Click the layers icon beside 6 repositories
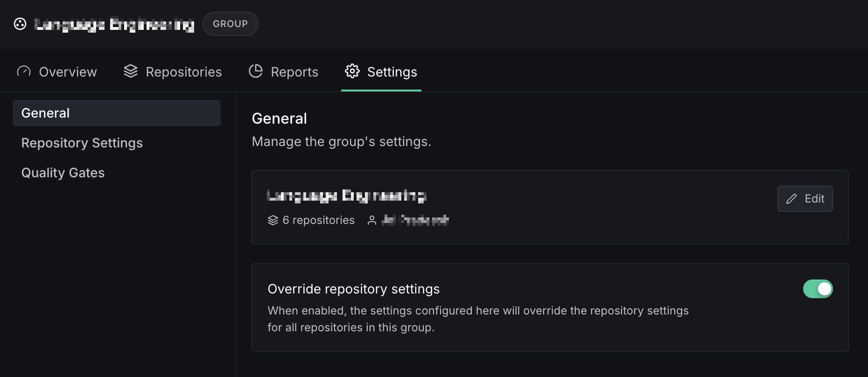This screenshot has width=868, height=377. tap(273, 220)
